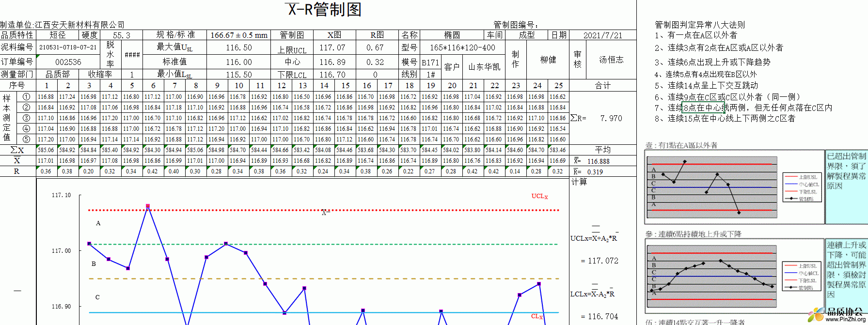Open the 連續6點持續地上升或下降 example chart thumbnail

click(734, 275)
